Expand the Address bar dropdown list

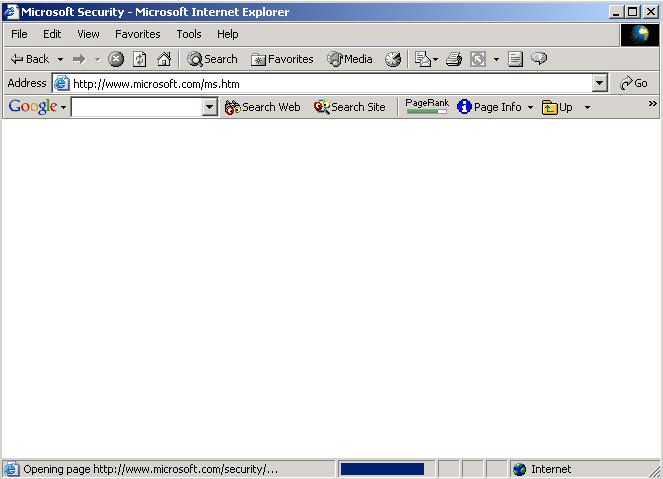pos(599,84)
